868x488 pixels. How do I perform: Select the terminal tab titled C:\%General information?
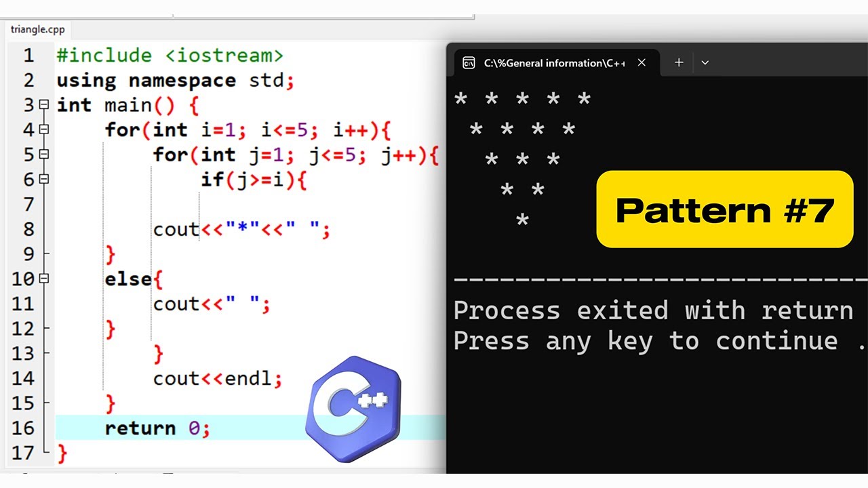(x=555, y=63)
